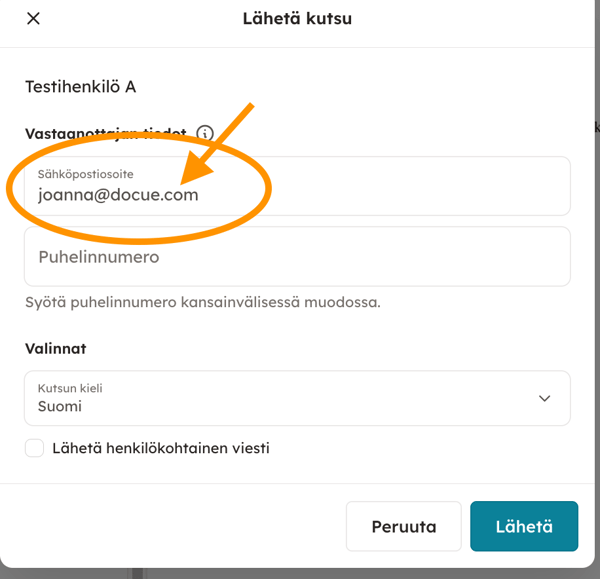
Task: Close the Lähetä kutsu dialog with X
Action: point(33,18)
